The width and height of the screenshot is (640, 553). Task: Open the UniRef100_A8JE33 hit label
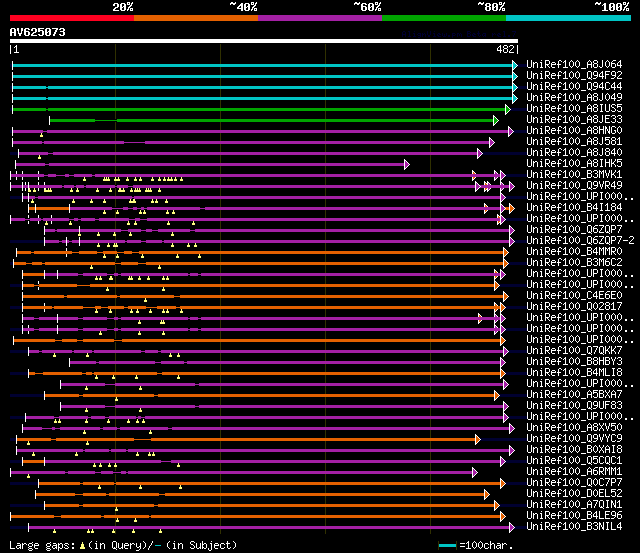(574, 120)
